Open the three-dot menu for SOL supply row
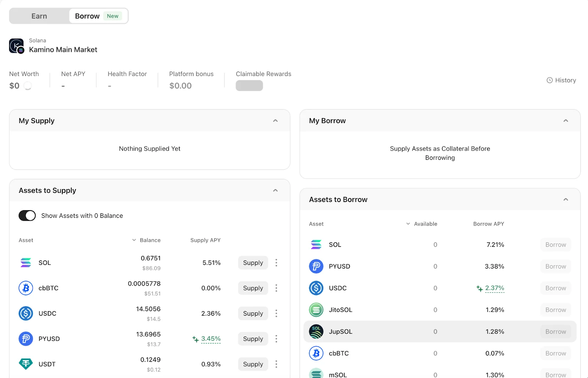 tap(276, 263)
